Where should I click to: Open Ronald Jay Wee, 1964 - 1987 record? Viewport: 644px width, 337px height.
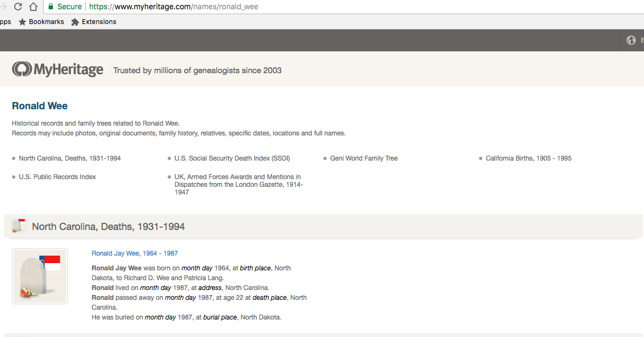tap(134, 253)
